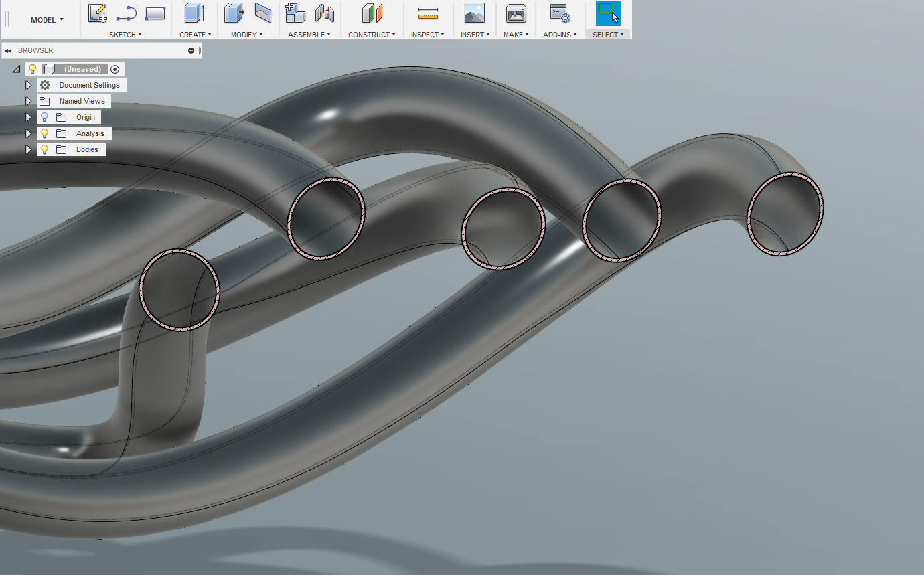Collapse the Browser panel with double arrows
This screenshot has height=575, width=924.
[8, 50]
